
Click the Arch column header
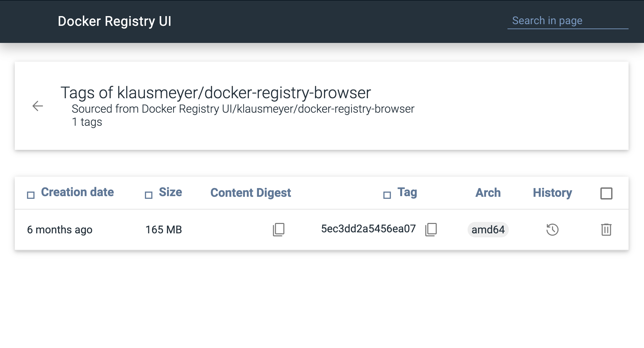coord(488,193)
